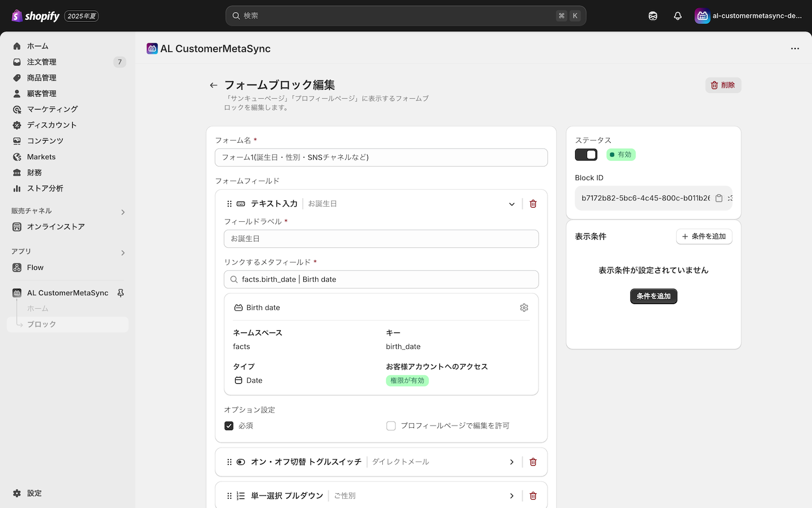Click the linked metafield search box

tap(381, 279)
